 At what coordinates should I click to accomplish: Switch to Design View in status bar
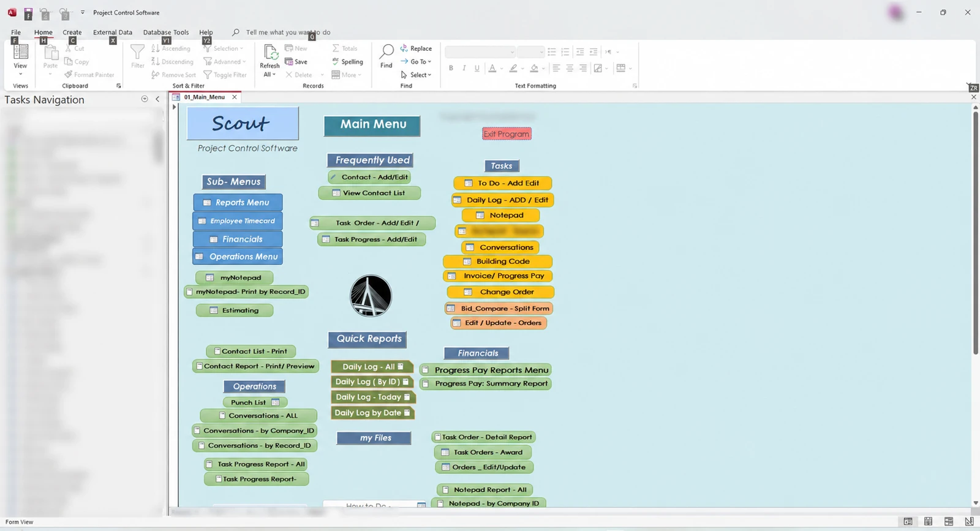(x=969, y=522)
